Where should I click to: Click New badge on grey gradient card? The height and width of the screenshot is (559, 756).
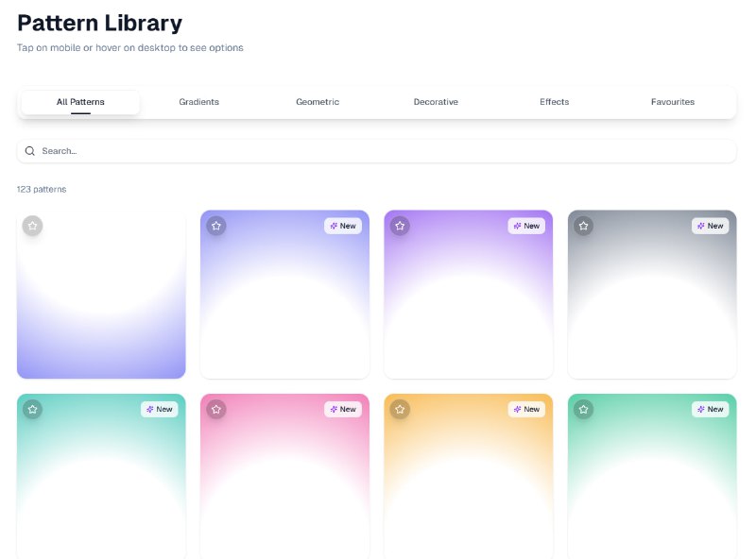[x=711, y=226]
